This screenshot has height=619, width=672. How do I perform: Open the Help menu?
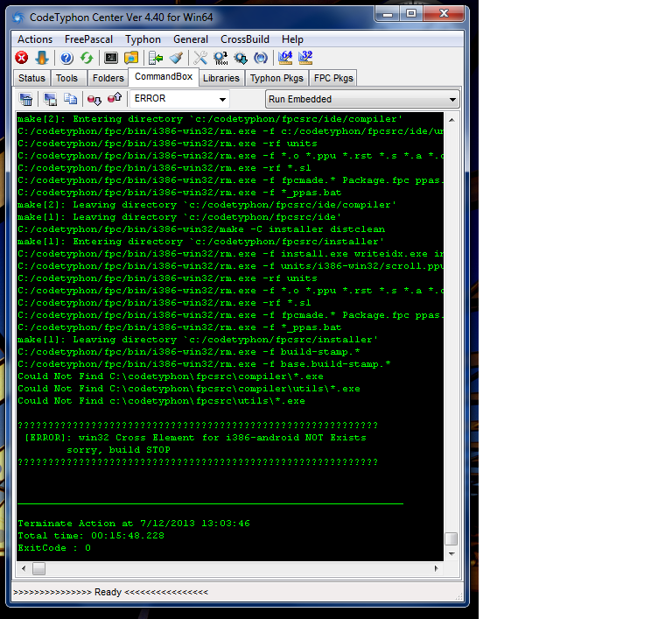point(292,39)
